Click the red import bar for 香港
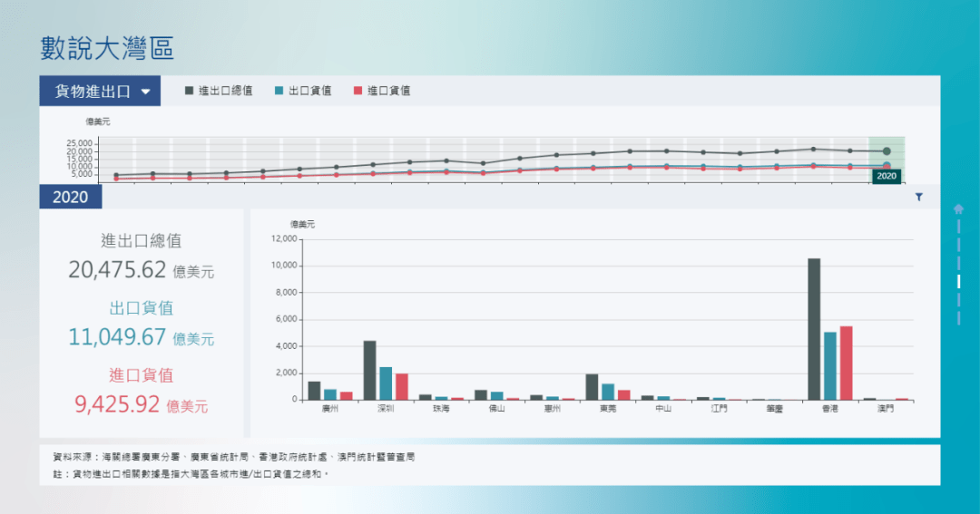This screenshot has height=514, width=980. coord(846,363)
